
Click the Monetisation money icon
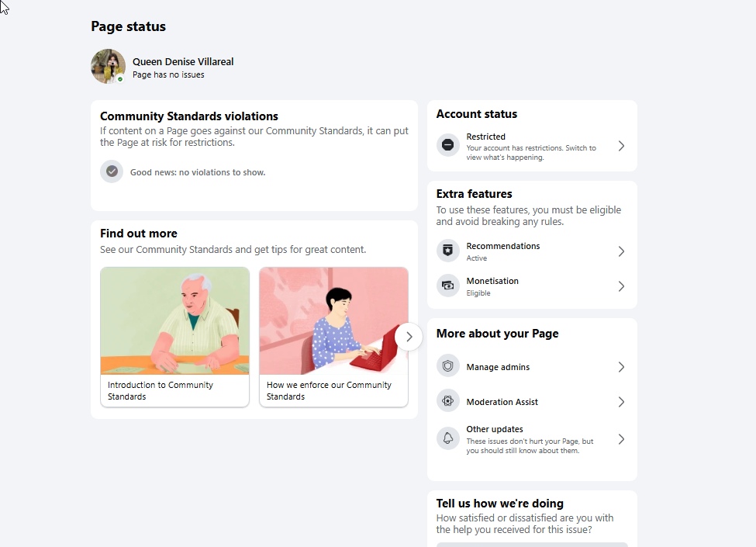point(448,286)
